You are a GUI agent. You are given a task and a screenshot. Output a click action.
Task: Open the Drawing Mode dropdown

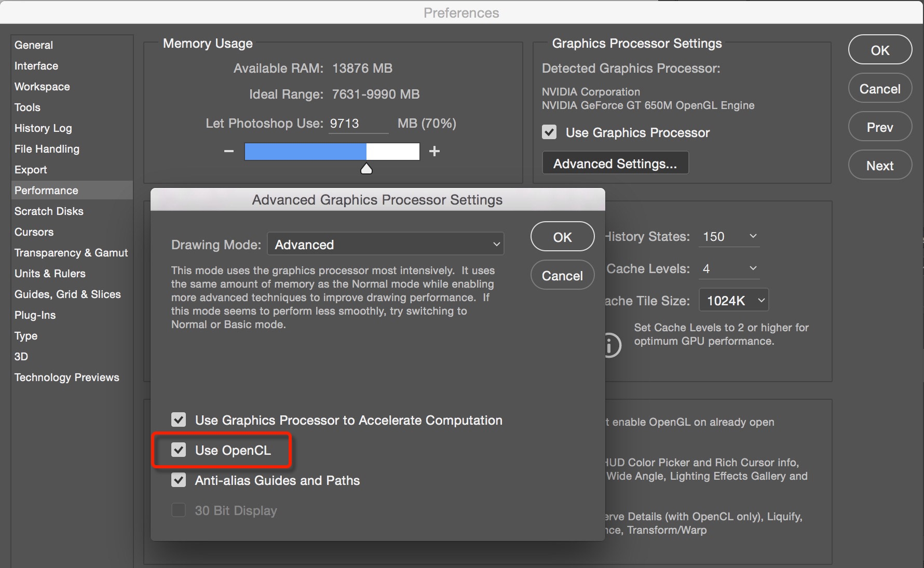(x=385, y=244)
